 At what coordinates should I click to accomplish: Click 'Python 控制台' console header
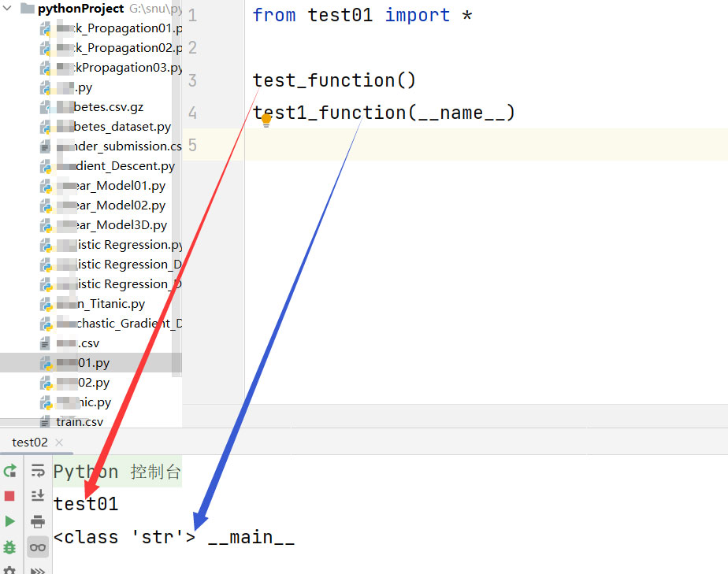(x=117, y=472)
